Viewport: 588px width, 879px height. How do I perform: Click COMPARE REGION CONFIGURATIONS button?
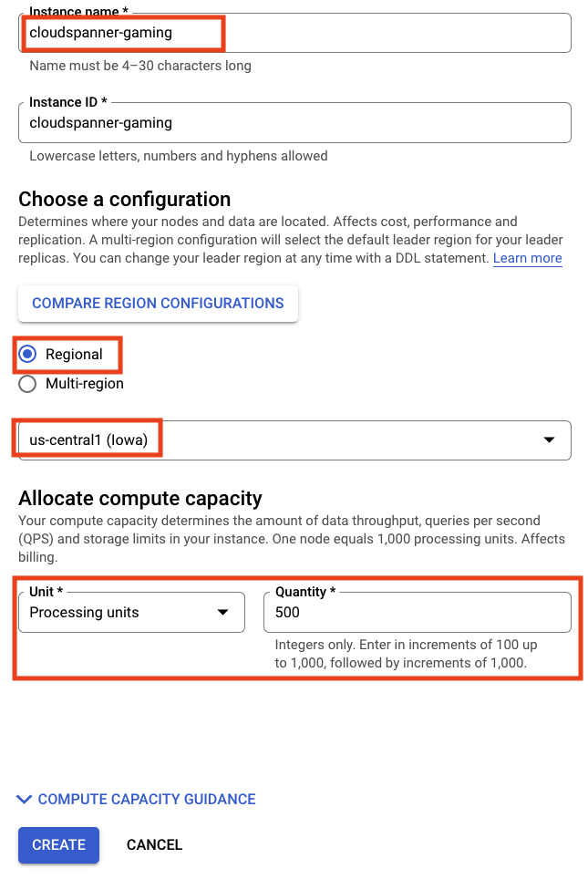(158, 304)
